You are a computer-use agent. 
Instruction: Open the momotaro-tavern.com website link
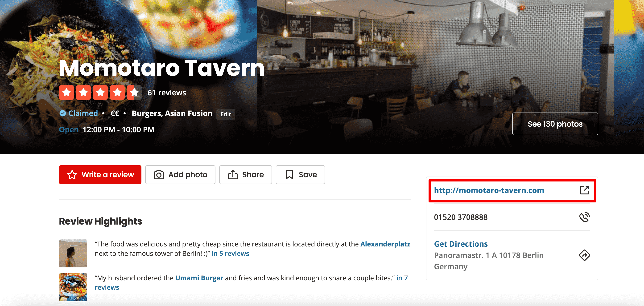(x=489, y=190)
